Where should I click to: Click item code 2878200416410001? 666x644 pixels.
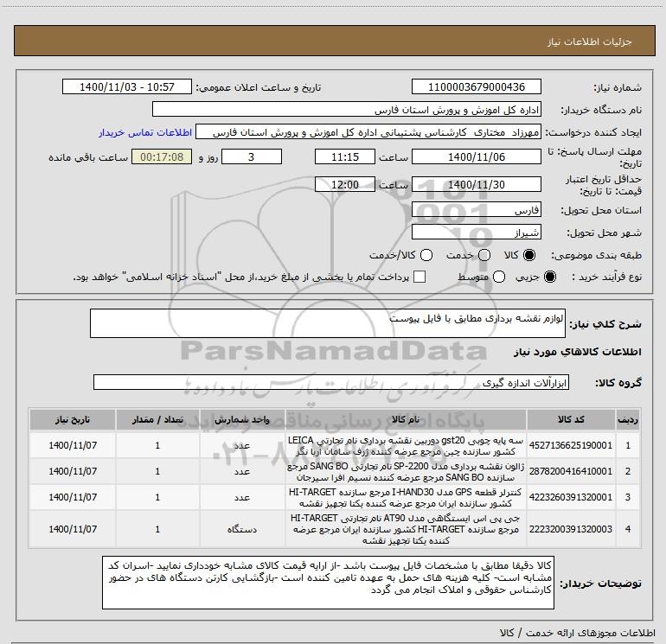click(x=571, y=471)
